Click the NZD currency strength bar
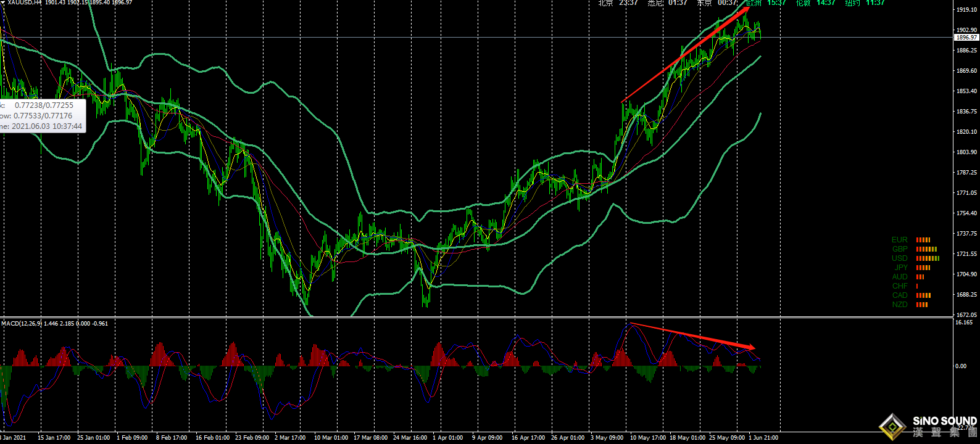The image size is (980, 444). tap(922, 305)
